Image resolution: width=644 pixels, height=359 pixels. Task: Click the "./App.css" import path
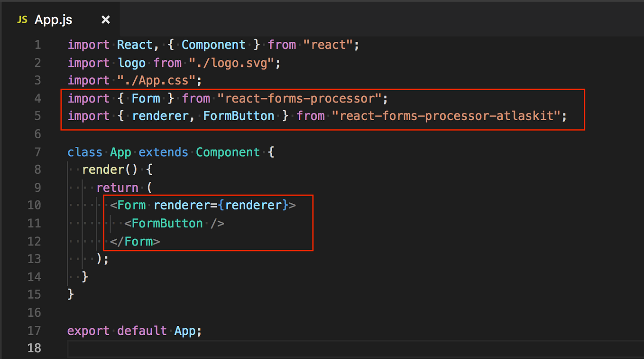(x=157, y=80)
